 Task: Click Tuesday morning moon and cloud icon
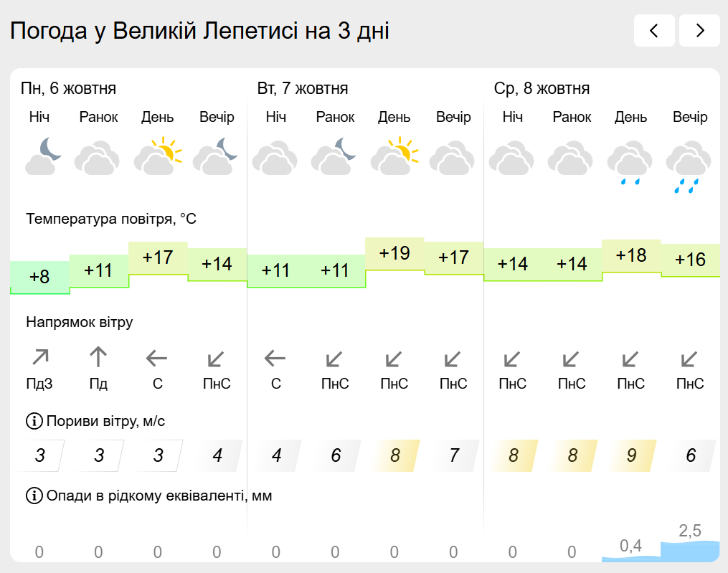(335, 156)
